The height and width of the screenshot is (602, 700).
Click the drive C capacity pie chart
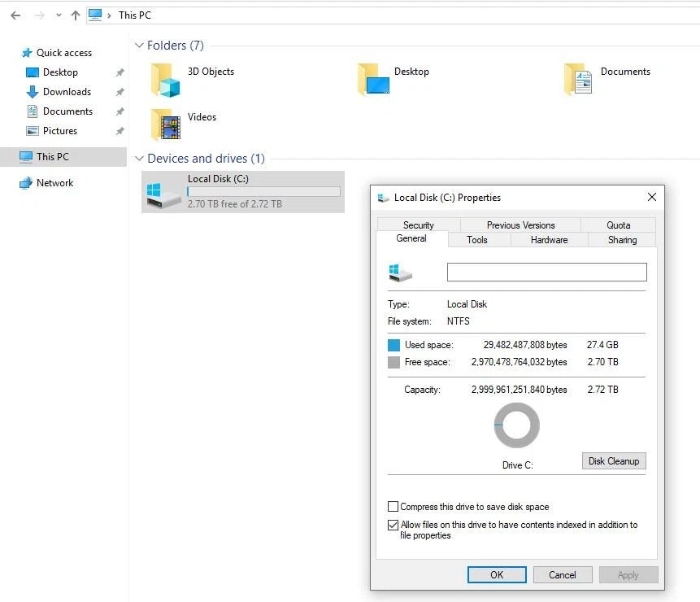click(x=517, y=425)
